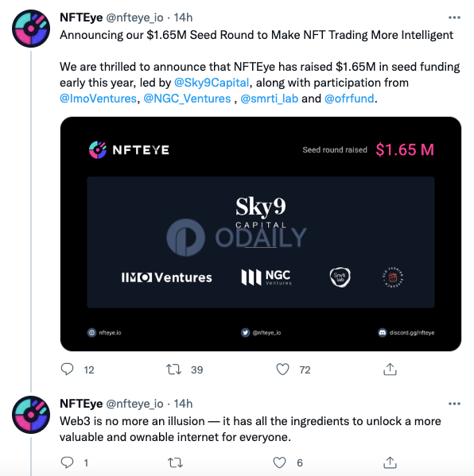Retweet the $1.65M seed round tweet

(x=174, y=370)
